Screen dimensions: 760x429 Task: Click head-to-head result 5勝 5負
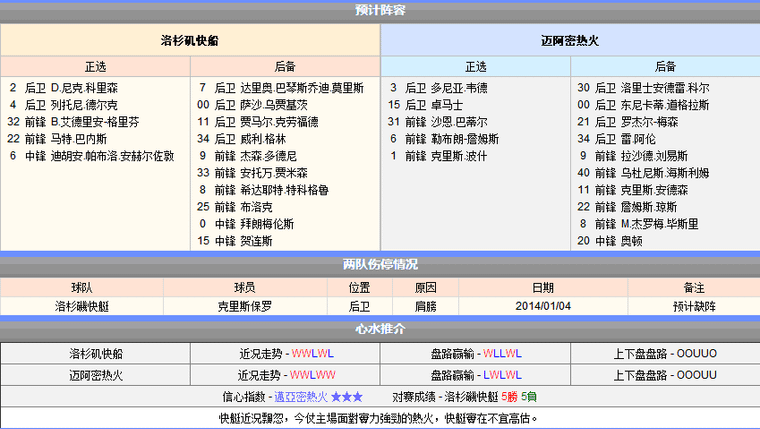(x=519, y=397)
